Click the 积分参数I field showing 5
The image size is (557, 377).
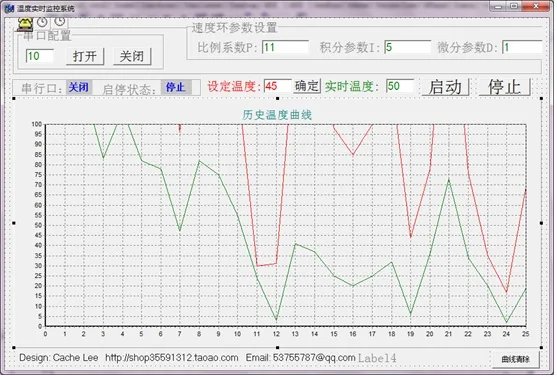click(407, 47)
